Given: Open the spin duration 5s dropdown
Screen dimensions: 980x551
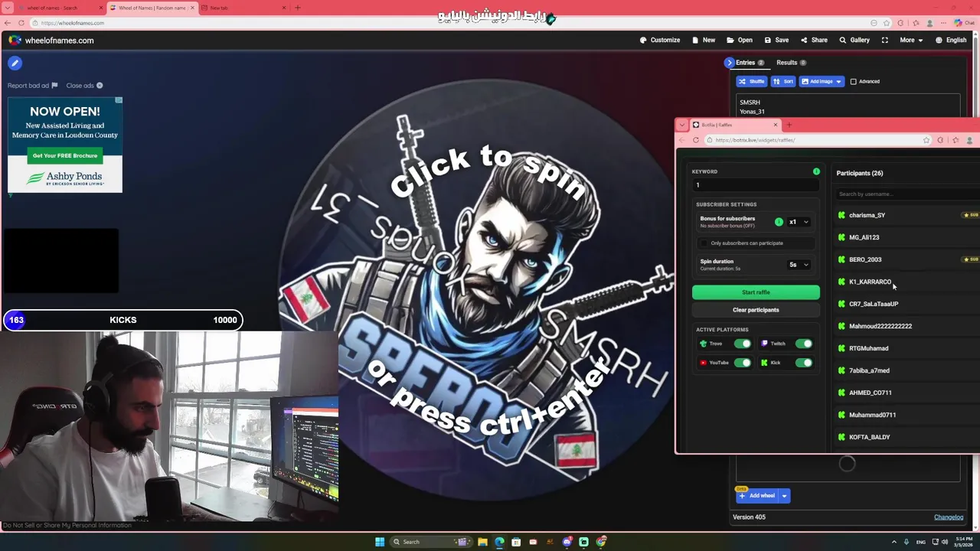Looking at the screenshot, I should point(799,265).
